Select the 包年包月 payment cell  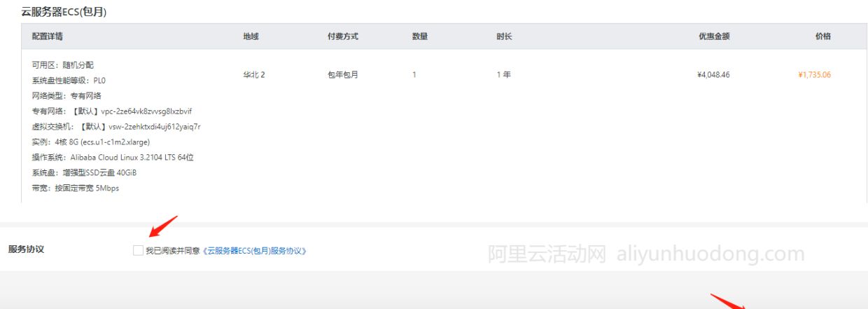coord(342,74)
